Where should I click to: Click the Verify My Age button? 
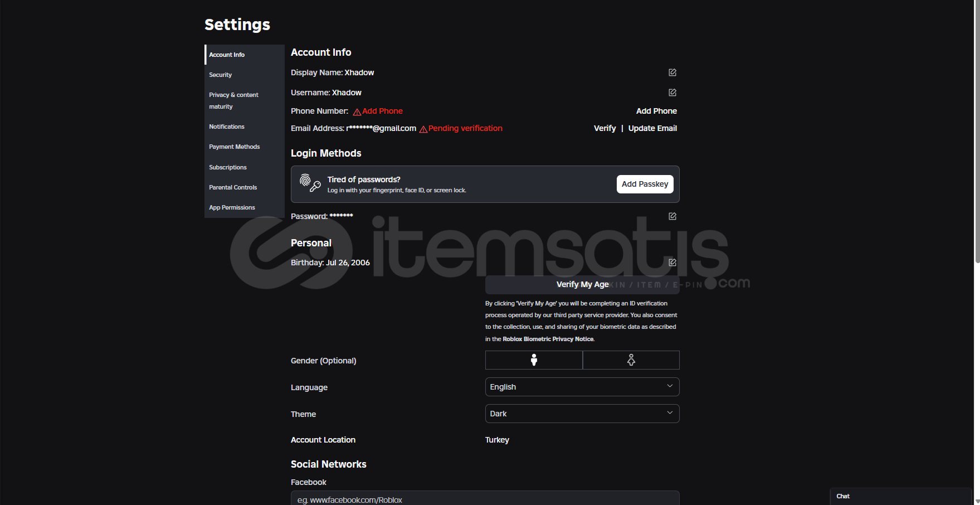tap(582, 284)
